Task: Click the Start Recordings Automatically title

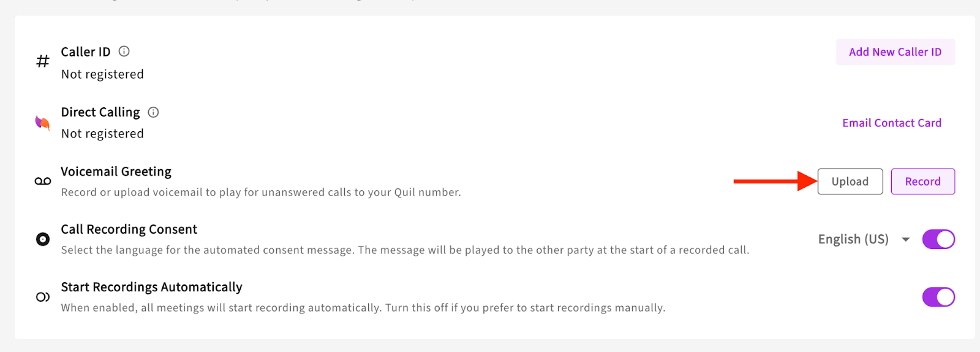Action: [x=151, y=287]
